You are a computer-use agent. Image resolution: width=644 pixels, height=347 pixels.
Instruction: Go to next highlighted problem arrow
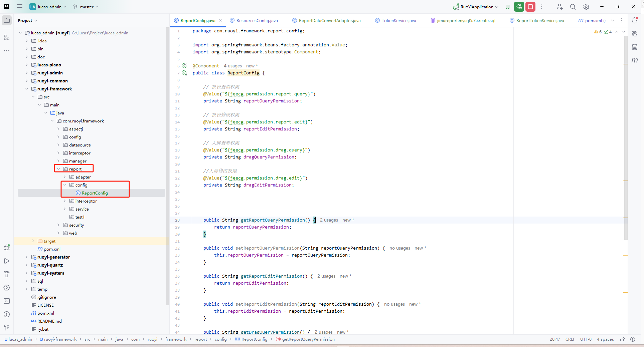[623, 32]
